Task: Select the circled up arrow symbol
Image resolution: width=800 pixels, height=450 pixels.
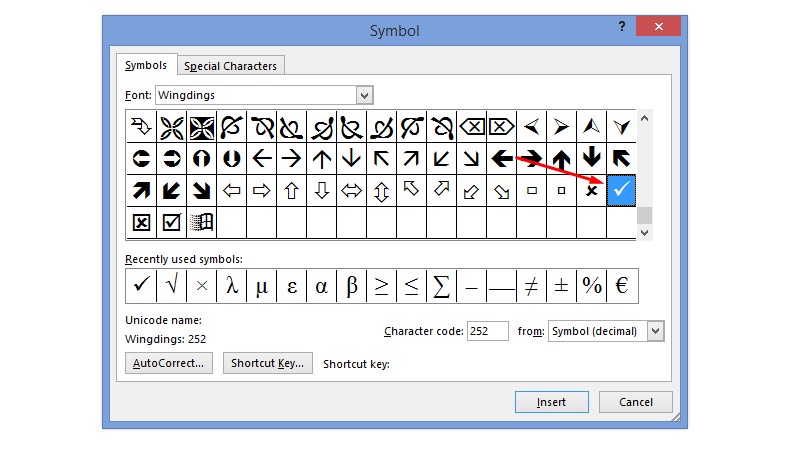Action: 202,159
